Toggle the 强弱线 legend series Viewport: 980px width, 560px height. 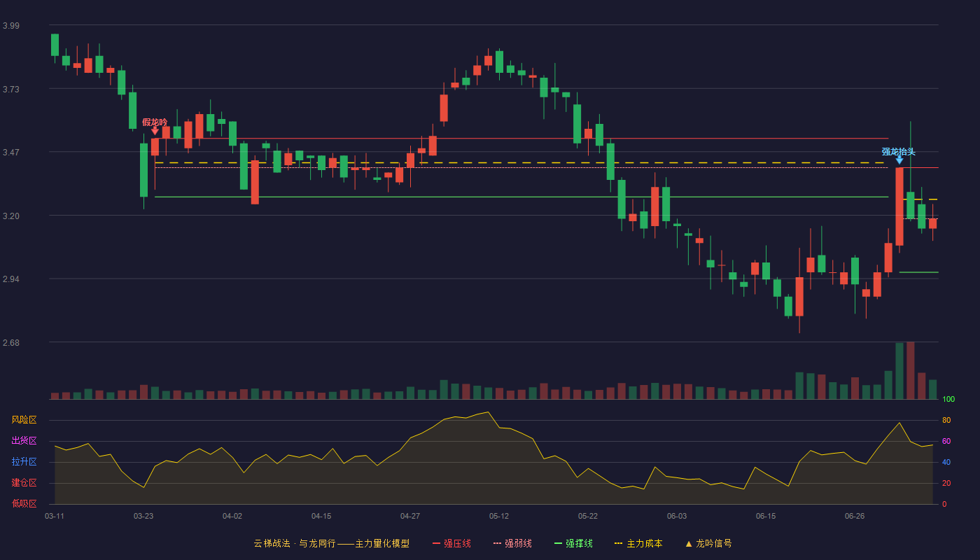[x=512, y=543]
